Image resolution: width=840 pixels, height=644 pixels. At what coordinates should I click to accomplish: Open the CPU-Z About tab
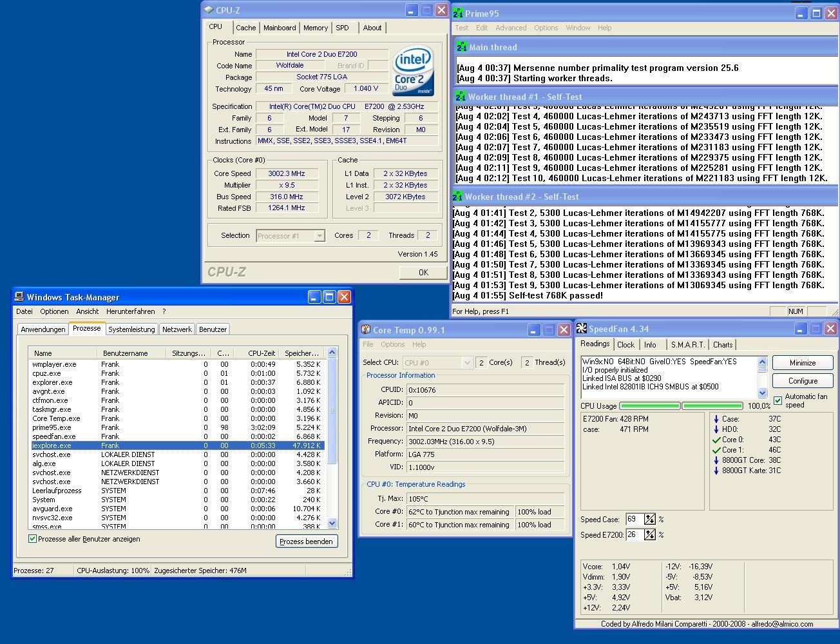[372, 28]
